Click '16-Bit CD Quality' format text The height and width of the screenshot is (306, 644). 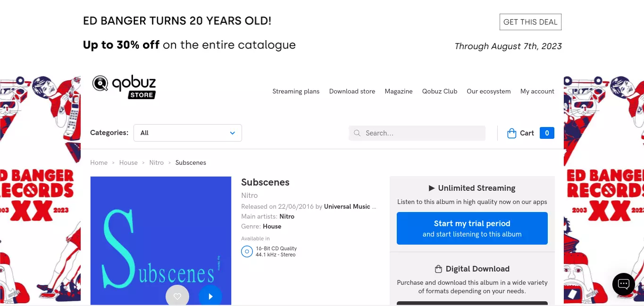coord(276,248)
